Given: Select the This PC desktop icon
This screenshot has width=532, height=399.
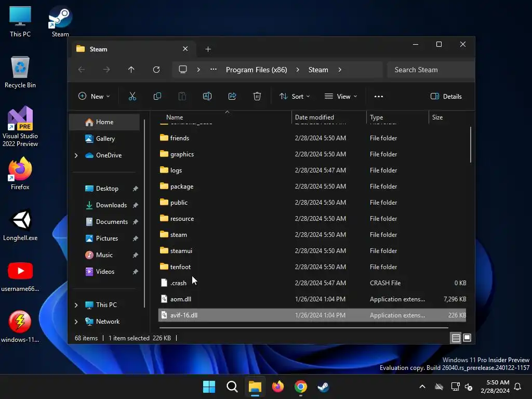Looking at the screenshot, I should tap(20, 21).
